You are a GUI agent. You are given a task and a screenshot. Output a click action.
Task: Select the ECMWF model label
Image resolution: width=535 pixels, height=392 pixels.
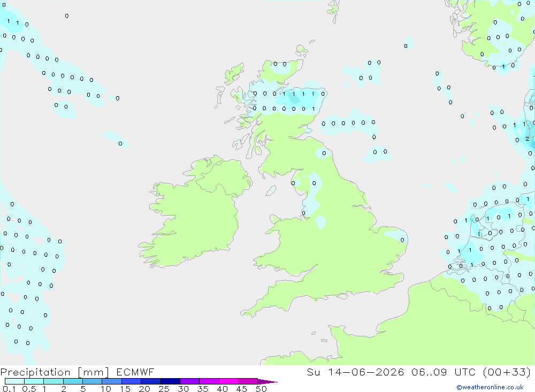135,372
